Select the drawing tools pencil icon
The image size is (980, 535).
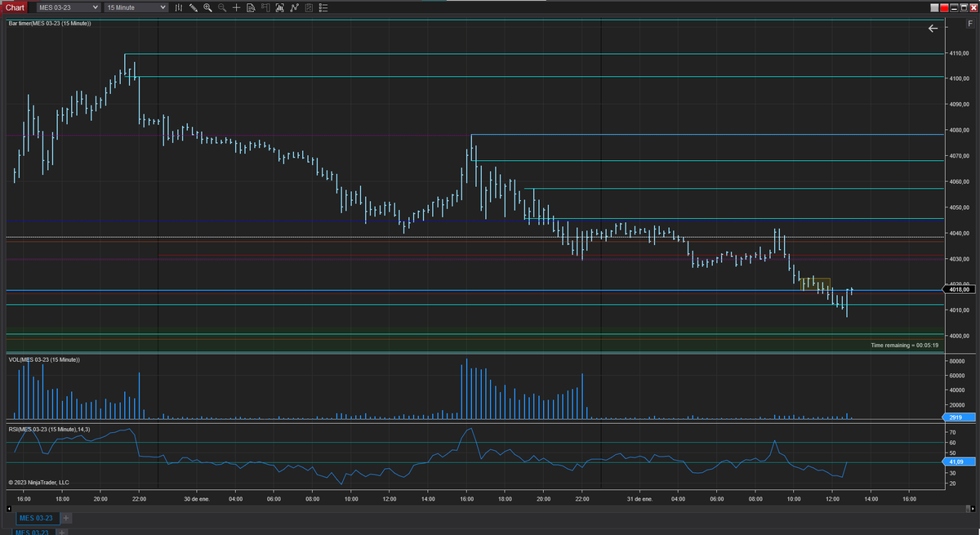coord(194,7)
